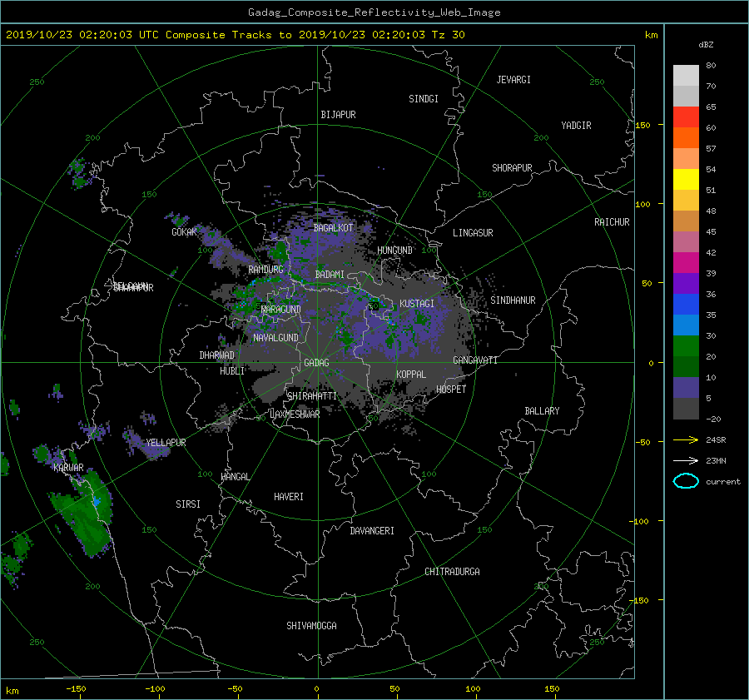Click the KOPPAL city label
The image size is (749, 700).
pos(411,374)
